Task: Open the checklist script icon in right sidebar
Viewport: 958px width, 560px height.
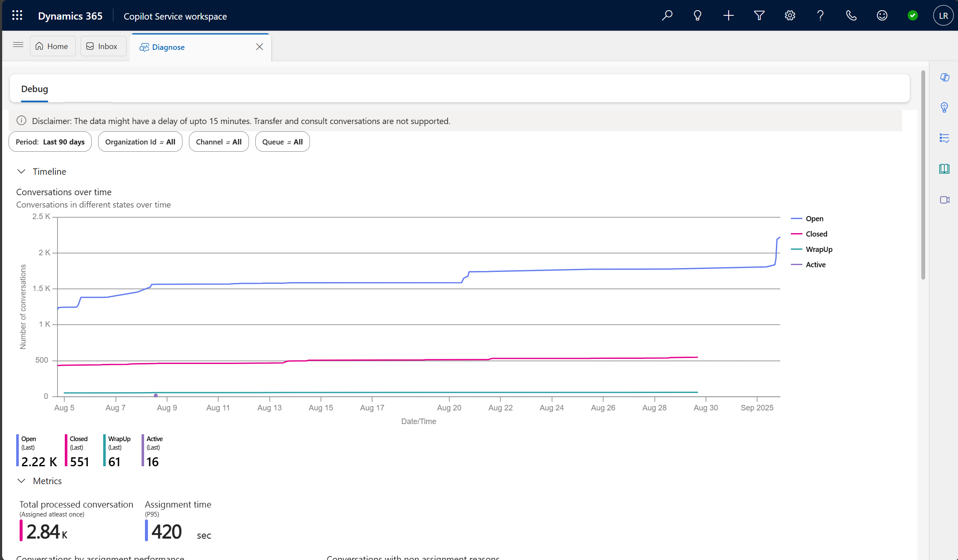Action: [944, 138]
